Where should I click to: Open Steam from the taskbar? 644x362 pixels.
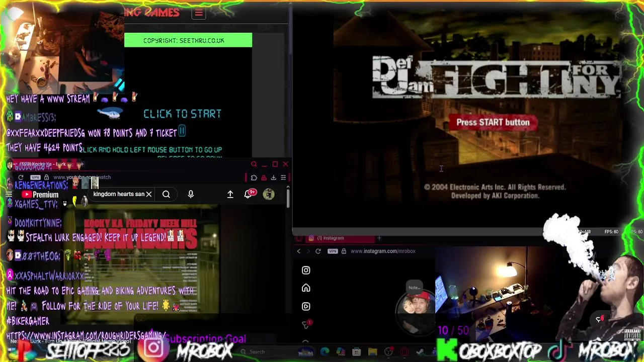[420, 351]
